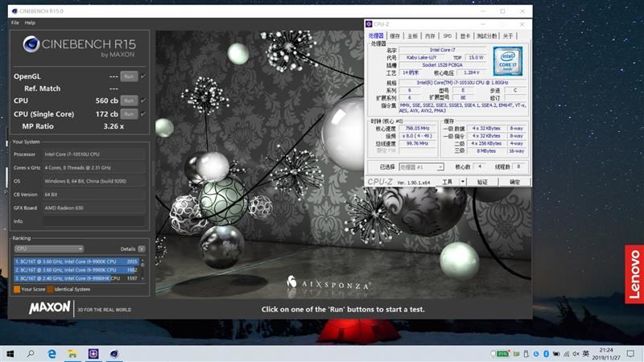
Task: Click the Info input field
Action: coord(93,221)
